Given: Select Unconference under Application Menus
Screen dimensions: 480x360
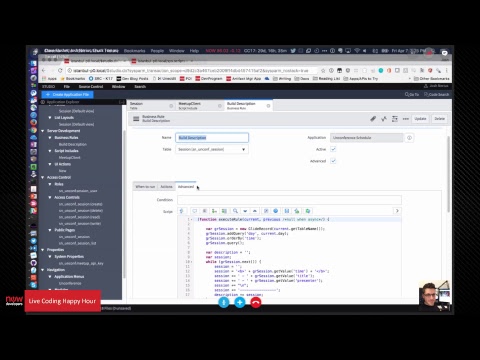Looking at the screenshot, I should tap(70, 283).
